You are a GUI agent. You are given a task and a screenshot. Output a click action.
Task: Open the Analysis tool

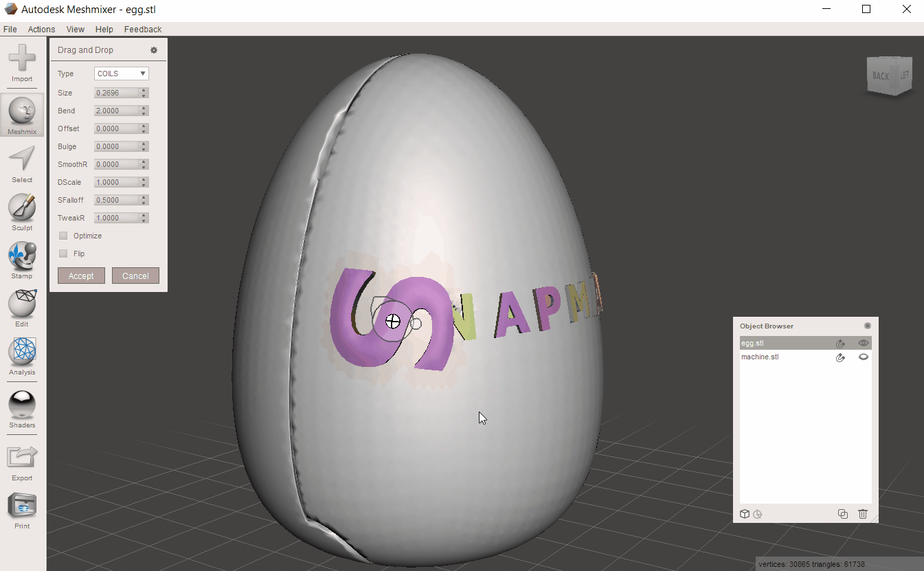(22, 356)
